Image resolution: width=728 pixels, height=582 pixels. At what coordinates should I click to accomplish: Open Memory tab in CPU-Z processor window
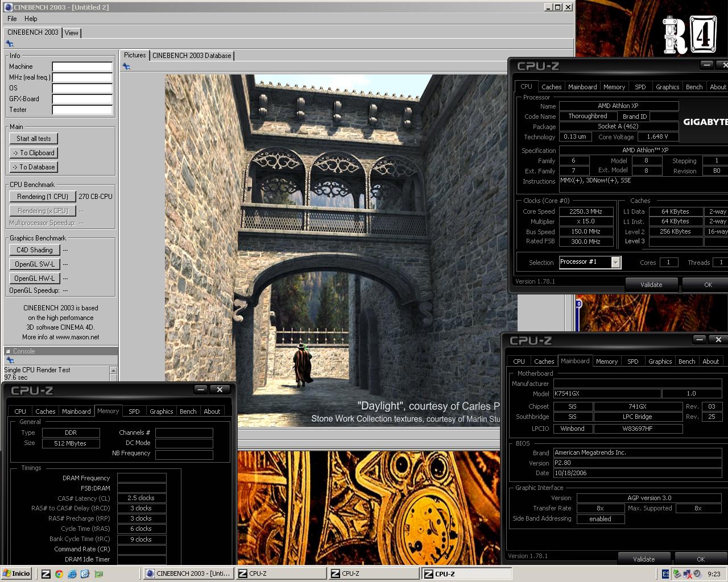(x=614, y=87)
